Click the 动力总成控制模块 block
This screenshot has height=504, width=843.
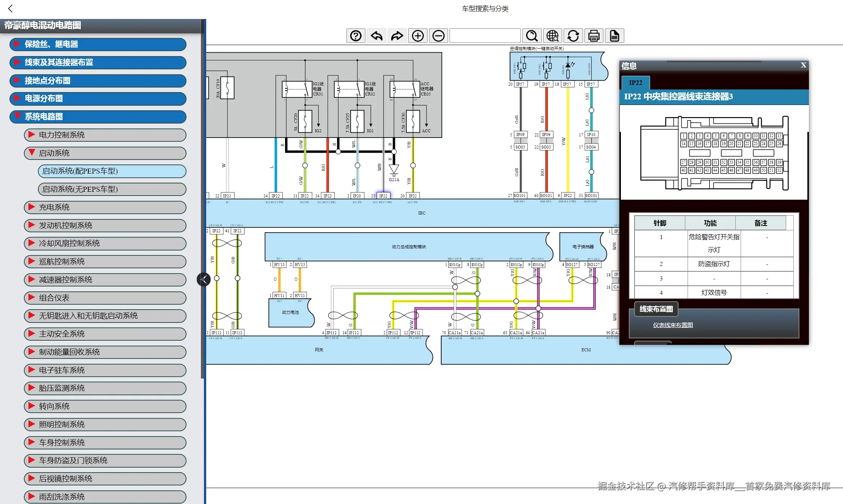click(409, 247)
